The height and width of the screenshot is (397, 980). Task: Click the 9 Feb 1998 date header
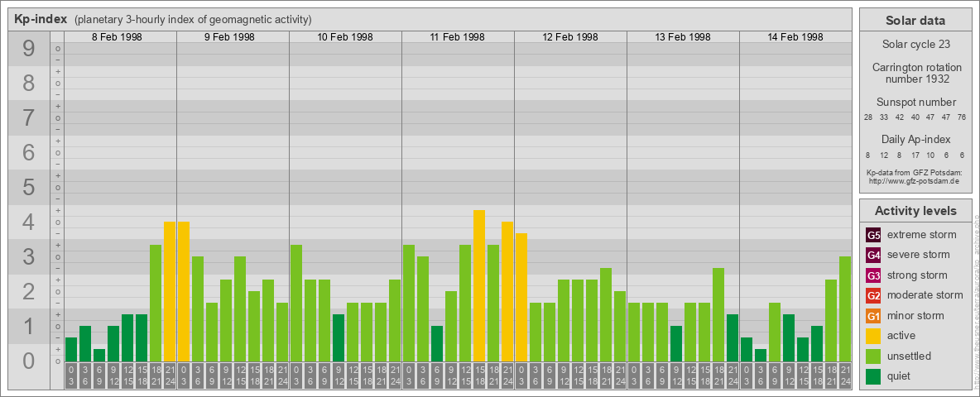pyautogui.click(x=229, y=37)
